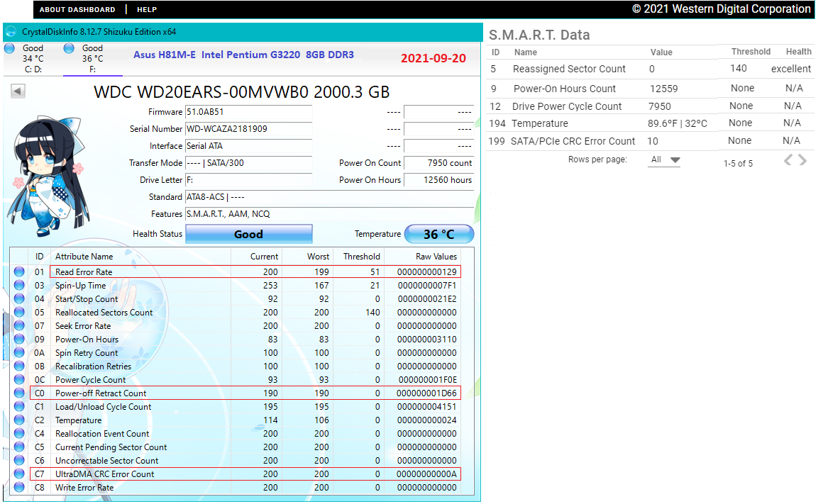Click the Transfer Mode field SATA/300

click(x=249, y=163)
